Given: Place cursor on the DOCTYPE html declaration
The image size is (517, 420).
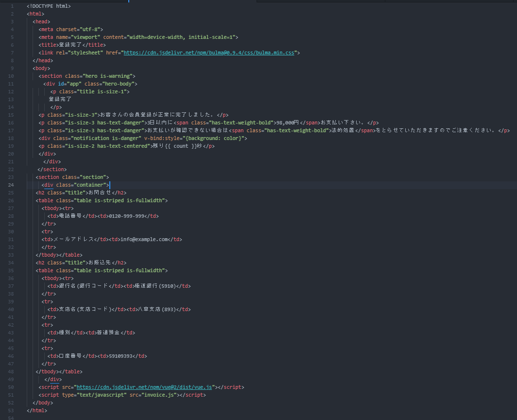Looking at the screenshot, I should 49,6.
